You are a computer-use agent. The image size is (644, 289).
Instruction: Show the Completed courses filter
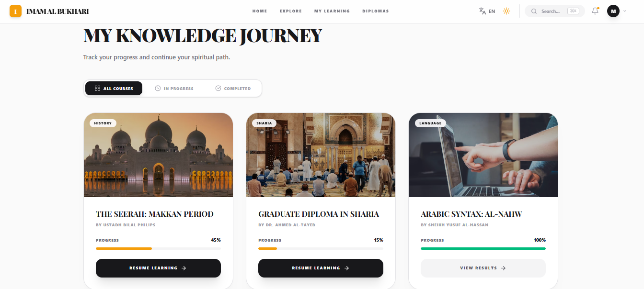point(233,89)
